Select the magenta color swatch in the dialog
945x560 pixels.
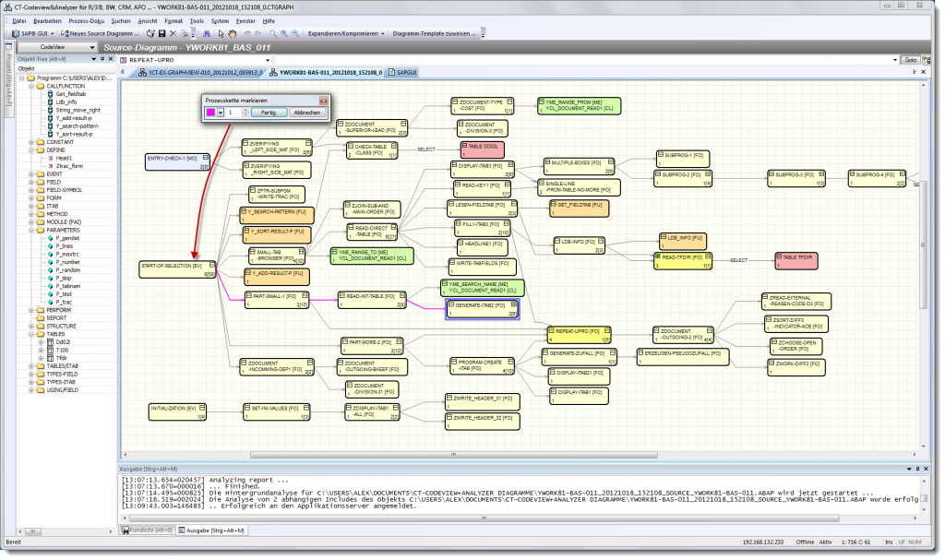point(210,112)
